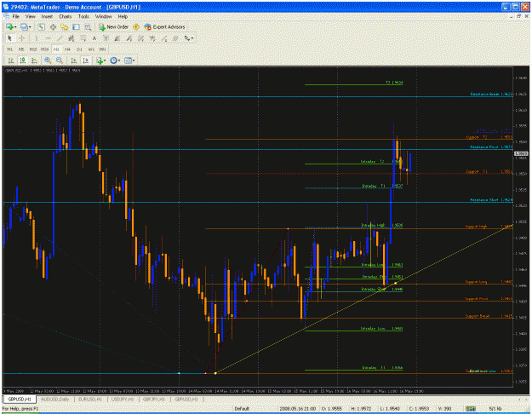This screenshot has width=532, height=414.
Task: Switch chart to candlesticks style
Action: click(x=23, y=60)
